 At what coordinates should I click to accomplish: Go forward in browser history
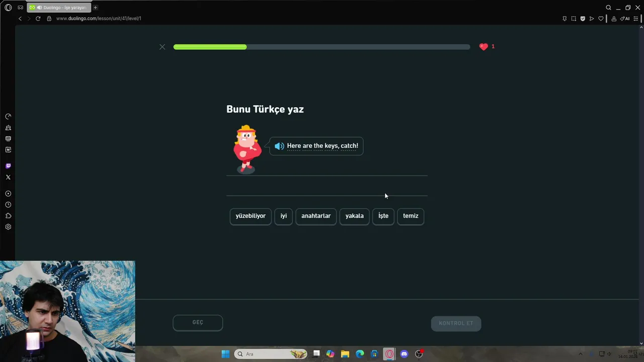click(29, 19)
